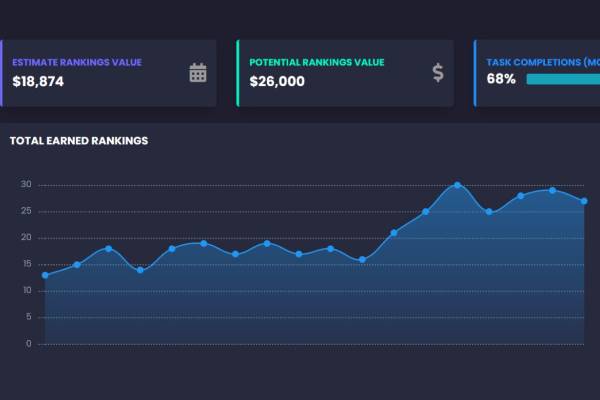Click the y-axis label 30
Viewport: 600px width, 400px height.
pyautogui.click(x=26, y=184)
